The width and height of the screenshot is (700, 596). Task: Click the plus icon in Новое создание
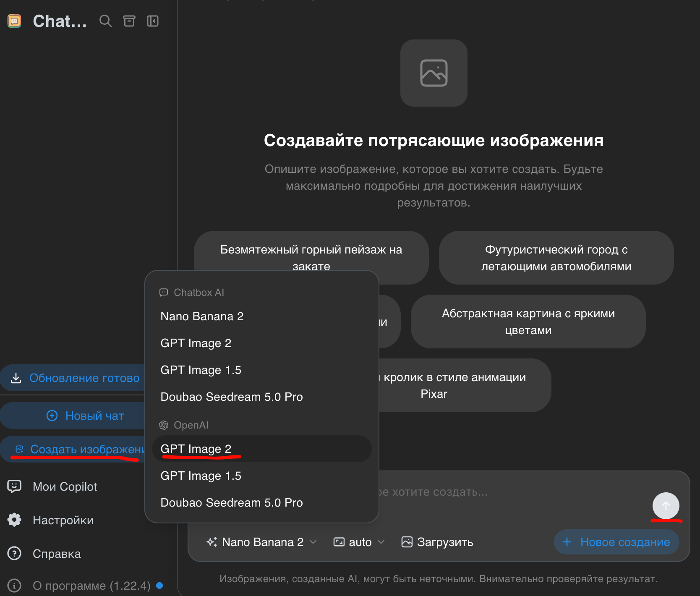(x=567, y=542)
